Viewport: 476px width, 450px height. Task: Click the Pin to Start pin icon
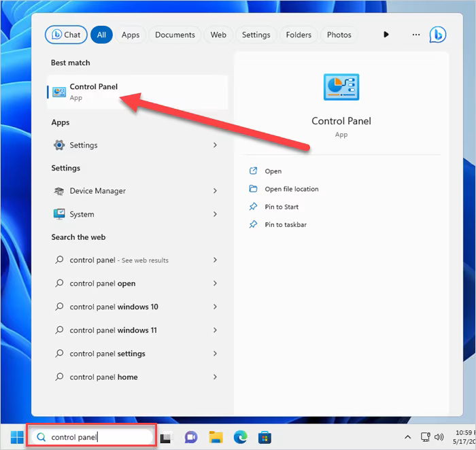253,207
